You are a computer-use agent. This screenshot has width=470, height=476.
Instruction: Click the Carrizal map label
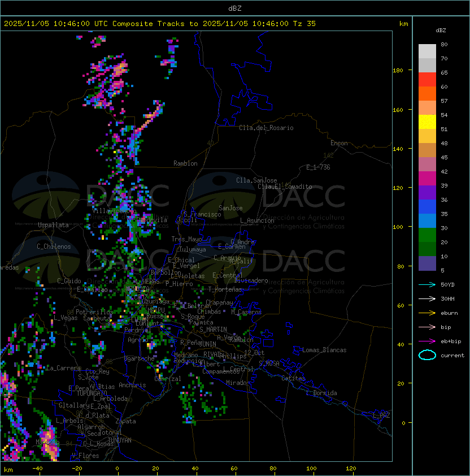[x=168, y=379]
